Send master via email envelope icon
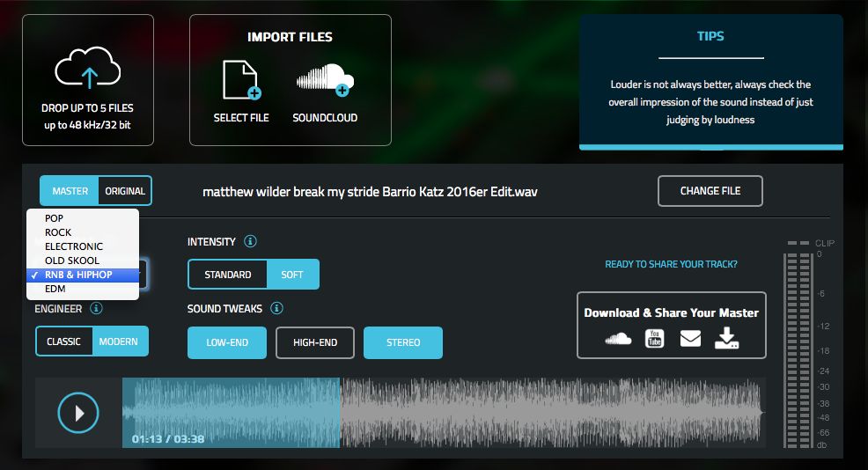868x470 pixels. [x=690, y=339]
